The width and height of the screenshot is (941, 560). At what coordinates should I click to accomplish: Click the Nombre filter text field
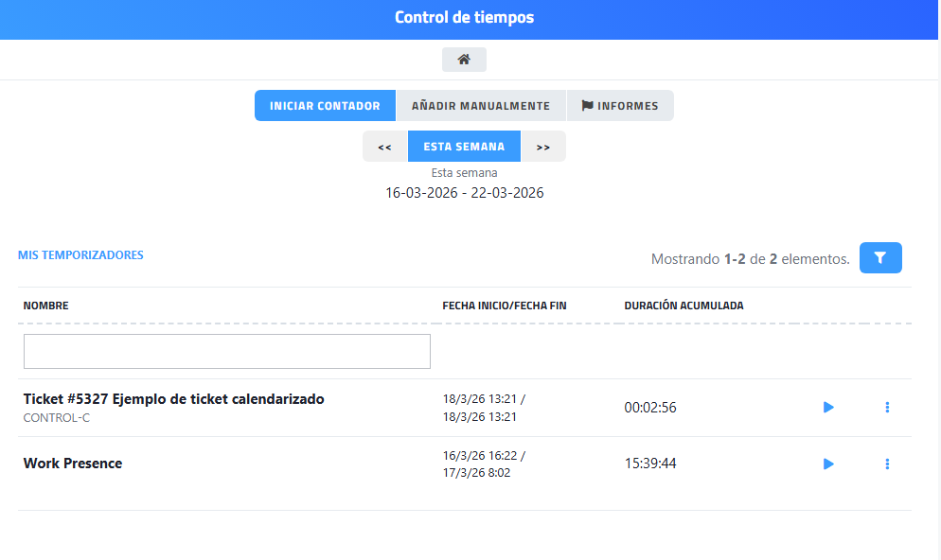click(x=226, y=351)
